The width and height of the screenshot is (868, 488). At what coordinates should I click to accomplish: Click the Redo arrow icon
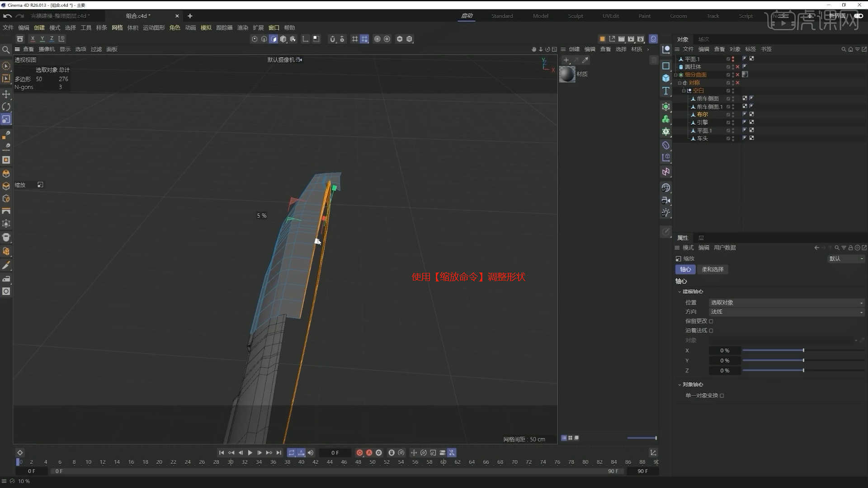(19, 16)
